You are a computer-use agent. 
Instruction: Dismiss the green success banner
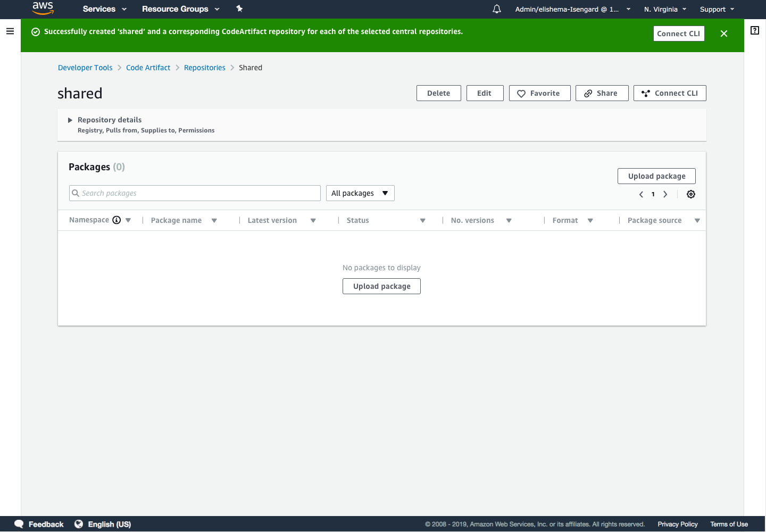click(x=724, y=34)
